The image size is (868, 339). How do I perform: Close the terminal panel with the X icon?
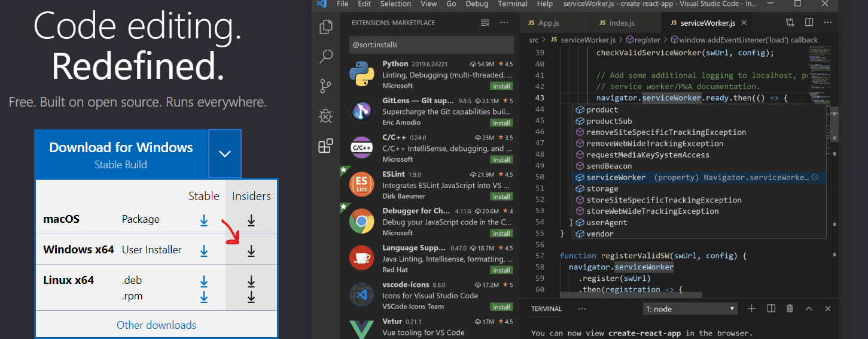click(x=828, y=308)
